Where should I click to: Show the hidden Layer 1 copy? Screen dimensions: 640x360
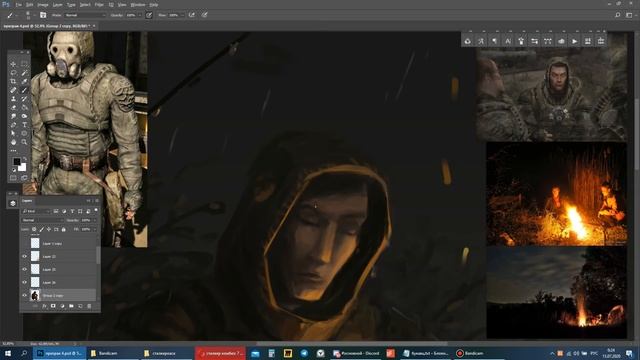click(24, 244)
